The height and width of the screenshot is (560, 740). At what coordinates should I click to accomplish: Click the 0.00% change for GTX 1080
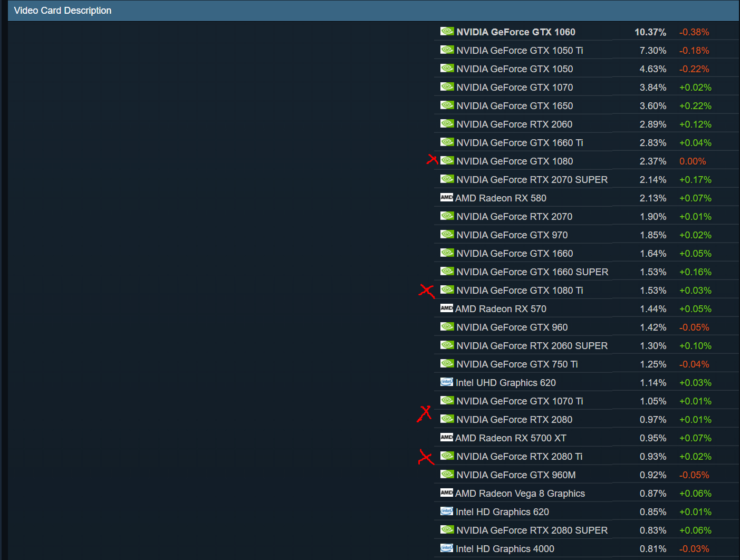tap(693, 161)
